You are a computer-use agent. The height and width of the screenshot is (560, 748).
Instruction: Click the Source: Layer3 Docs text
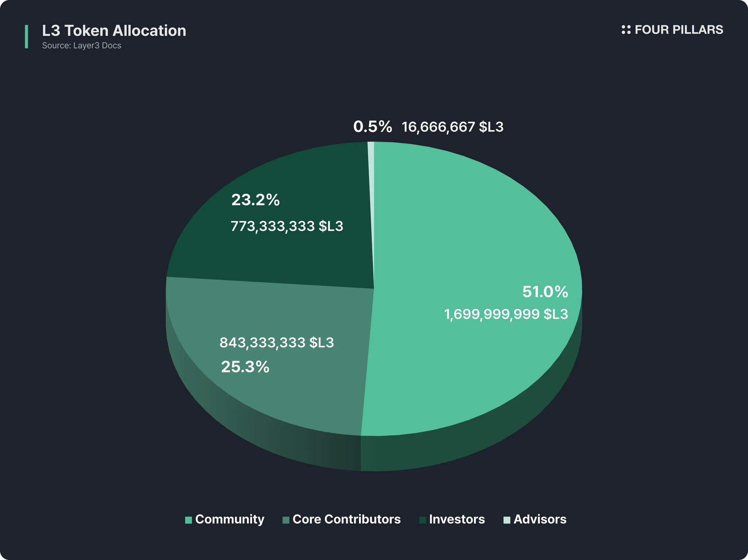pos(81,46)
